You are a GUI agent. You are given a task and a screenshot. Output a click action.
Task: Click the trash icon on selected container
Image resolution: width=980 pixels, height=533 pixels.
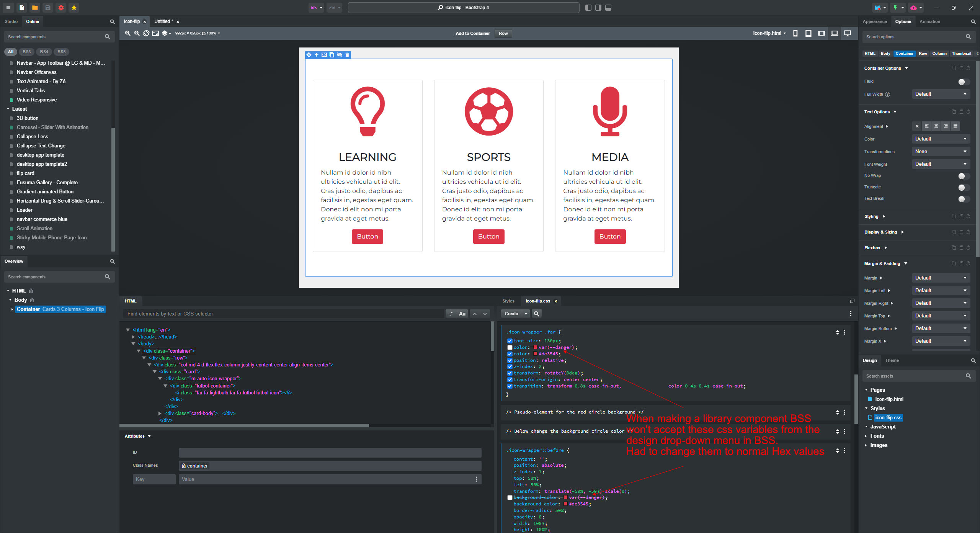(x=347, y=55)
